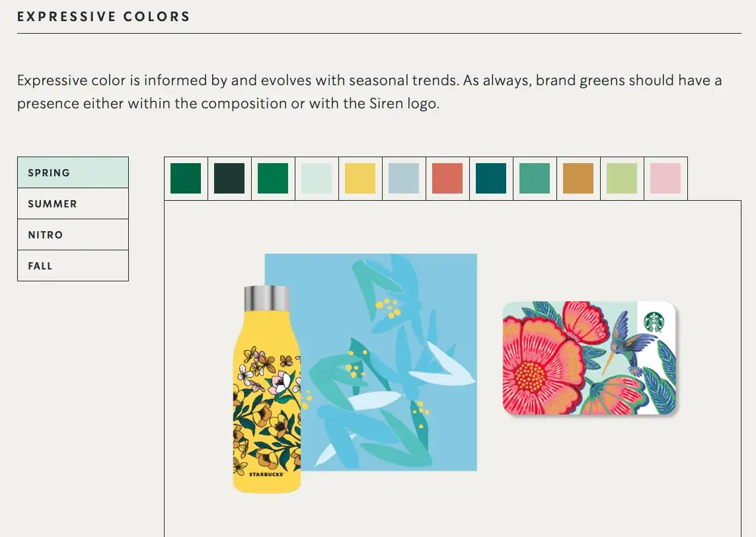Open the FALL seasonal colors
The width and height of the screenshot is (756, 537).
tap(73, 266)
